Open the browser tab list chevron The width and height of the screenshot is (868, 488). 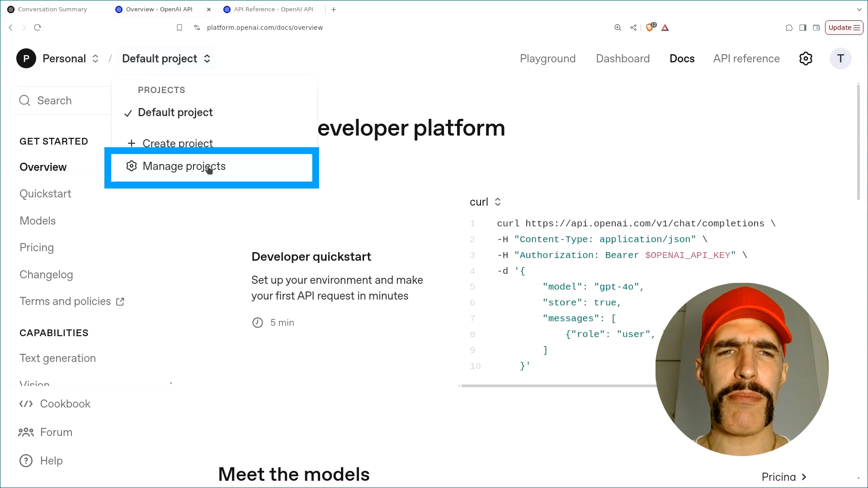[859, 9]
